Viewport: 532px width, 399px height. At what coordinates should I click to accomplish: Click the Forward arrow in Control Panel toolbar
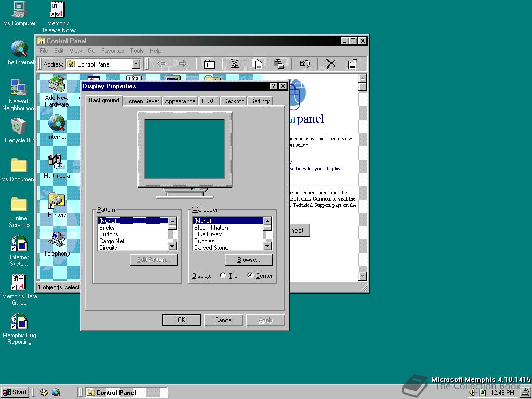coord(183,64)
